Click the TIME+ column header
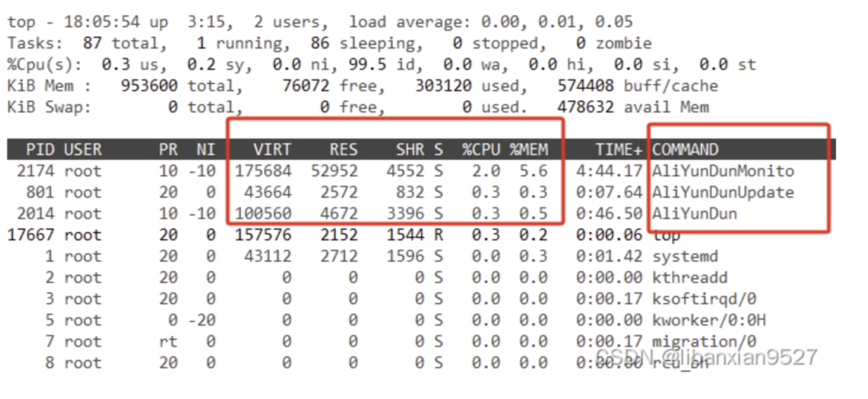868x399 pixels. (x=618, y=149)
